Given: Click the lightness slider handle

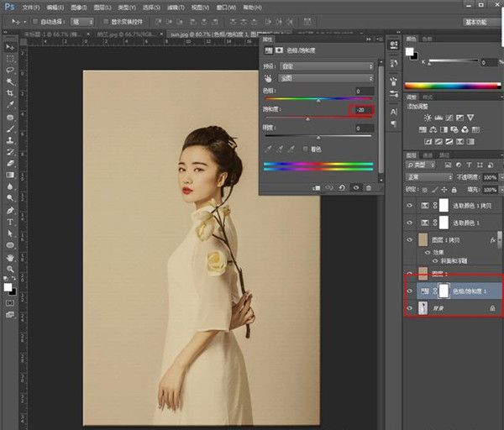Looking at the screenshot, I should coord(318,138).
